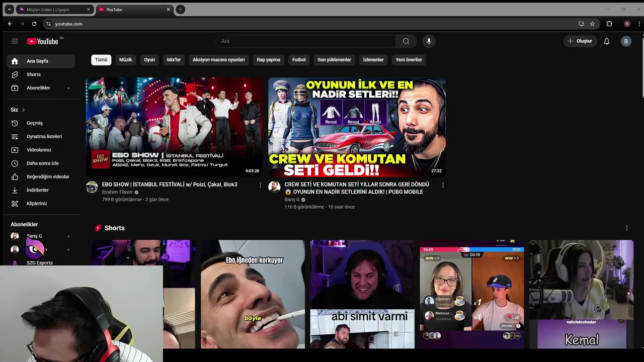
Task: Open Videolarınız
Action: (41, 150)
